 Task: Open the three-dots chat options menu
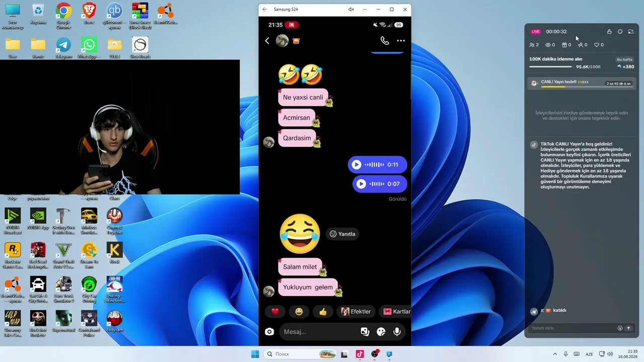400,41
